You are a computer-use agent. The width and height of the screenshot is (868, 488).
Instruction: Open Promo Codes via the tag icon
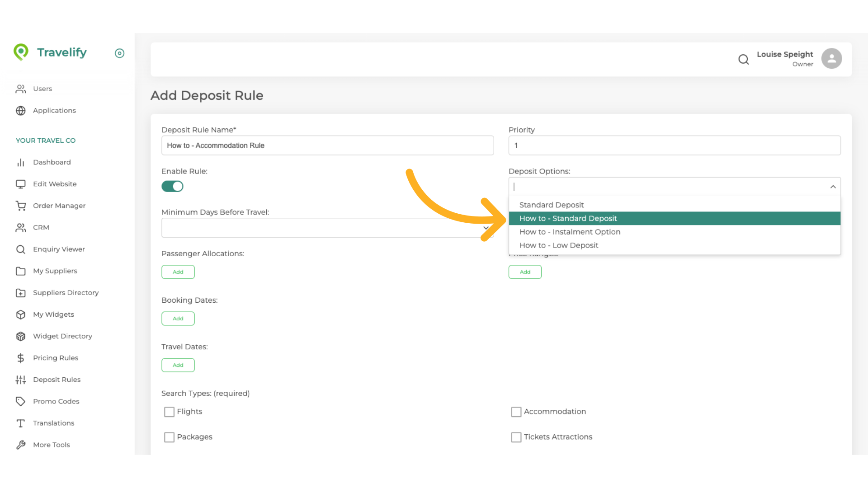point(21,401)
